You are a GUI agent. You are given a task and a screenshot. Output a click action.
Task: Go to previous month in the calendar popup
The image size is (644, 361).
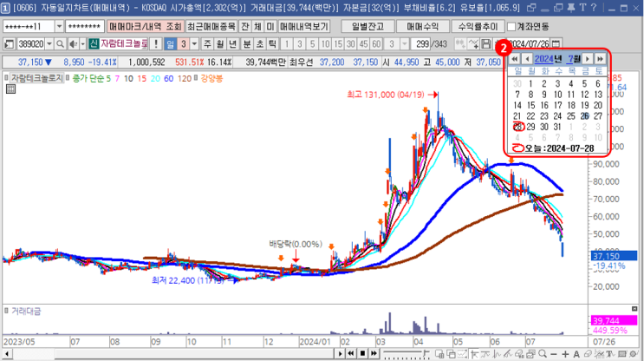click(527, 59)
